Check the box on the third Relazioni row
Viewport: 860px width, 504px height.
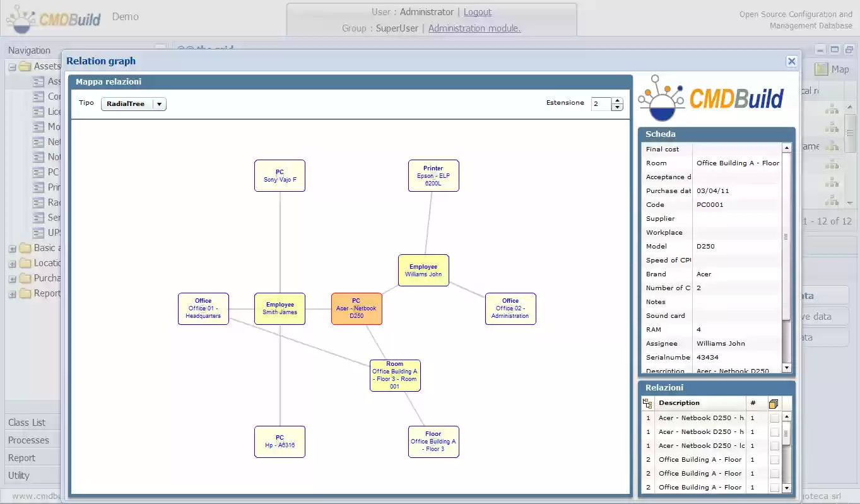click(774, 445)
